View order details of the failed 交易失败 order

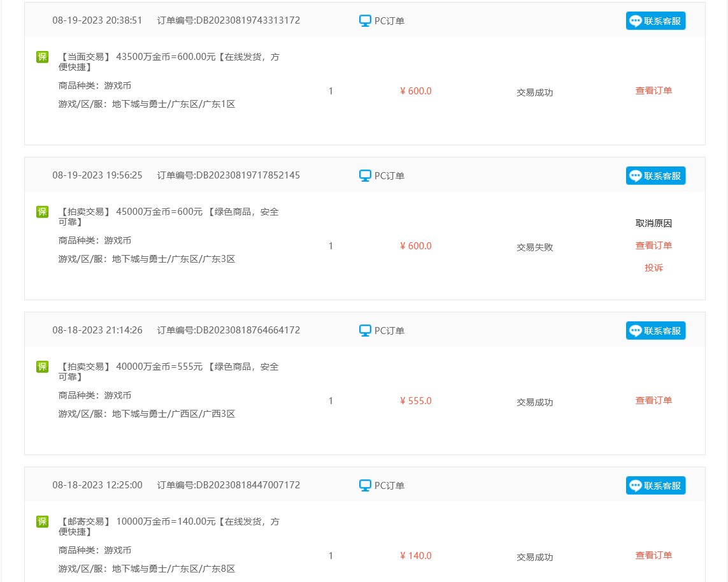653,245
